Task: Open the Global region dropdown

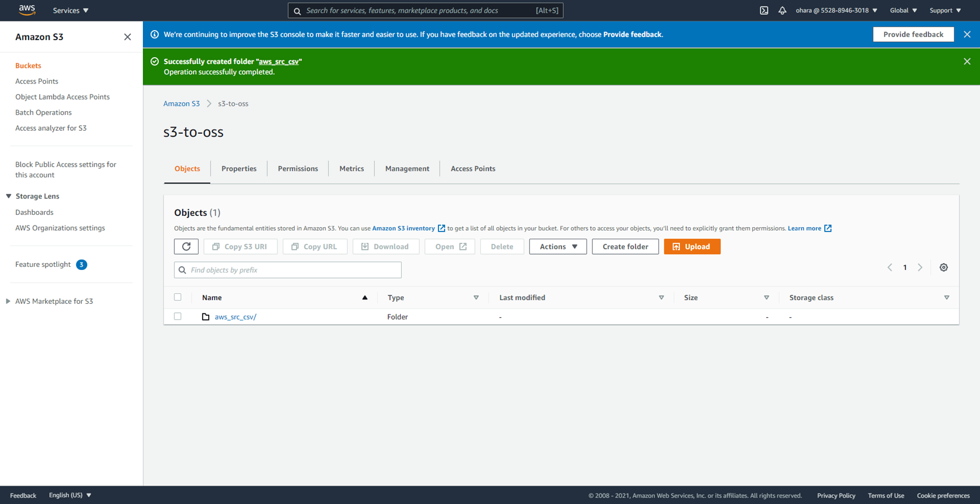Action: [x=903, y=10]
